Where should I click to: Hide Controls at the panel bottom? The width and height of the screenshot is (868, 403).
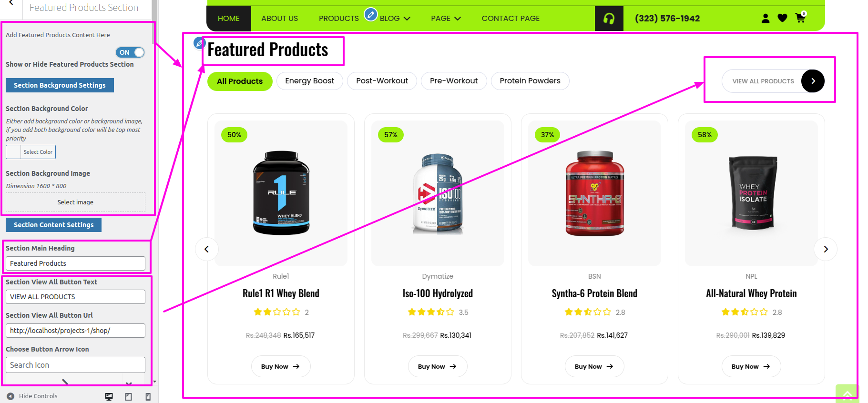point(32,396)
